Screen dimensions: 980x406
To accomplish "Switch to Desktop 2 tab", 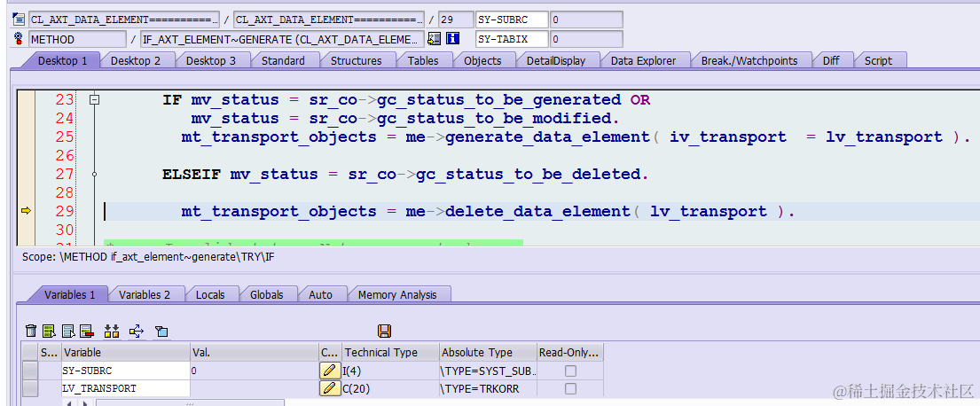I will tap(135, 60).
